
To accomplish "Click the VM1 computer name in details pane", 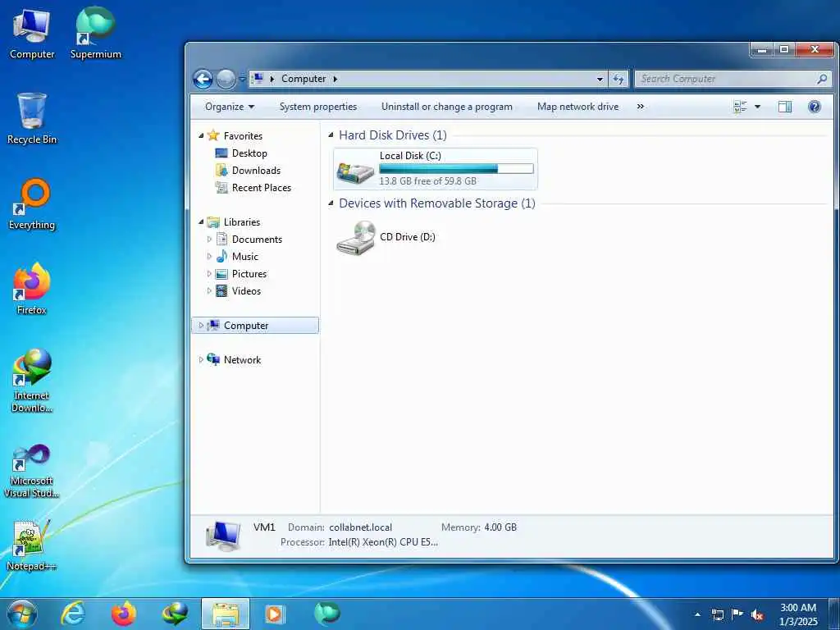I will pos(264,527).
